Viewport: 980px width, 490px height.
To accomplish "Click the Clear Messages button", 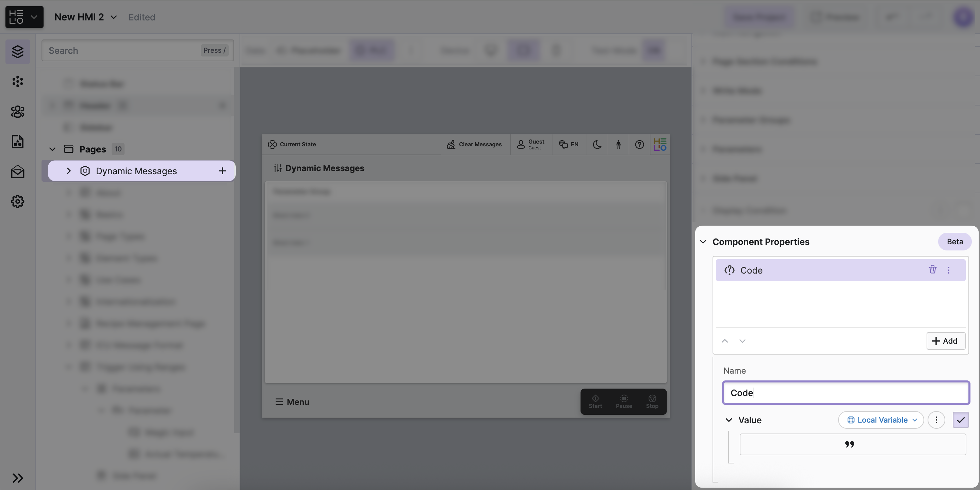I will pyautogui.click(x=474, y=145).
